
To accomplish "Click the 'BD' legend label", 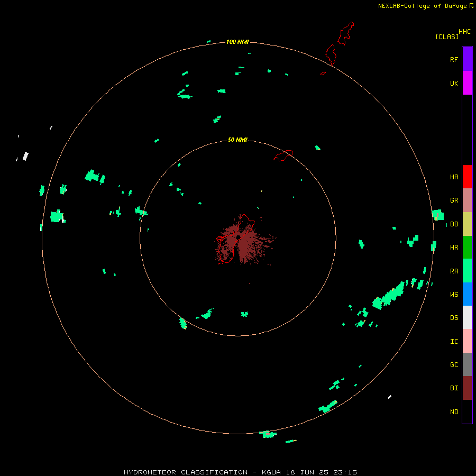I will (x=454, y=224).
